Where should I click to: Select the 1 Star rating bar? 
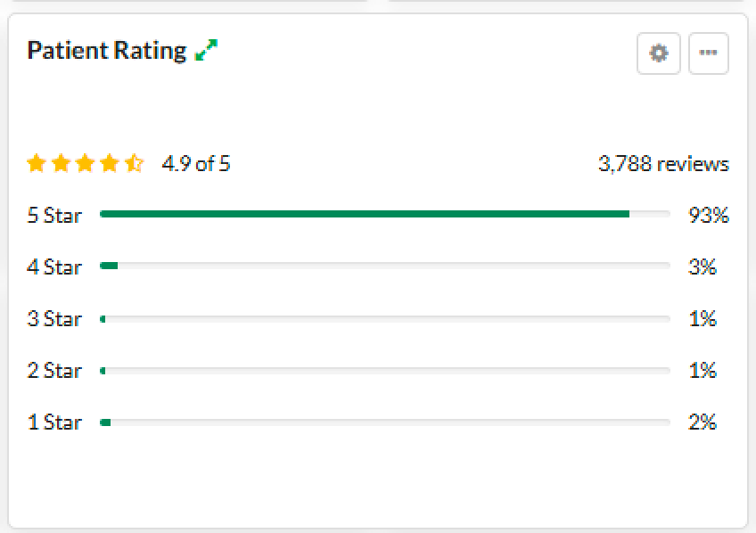point(384,422)
